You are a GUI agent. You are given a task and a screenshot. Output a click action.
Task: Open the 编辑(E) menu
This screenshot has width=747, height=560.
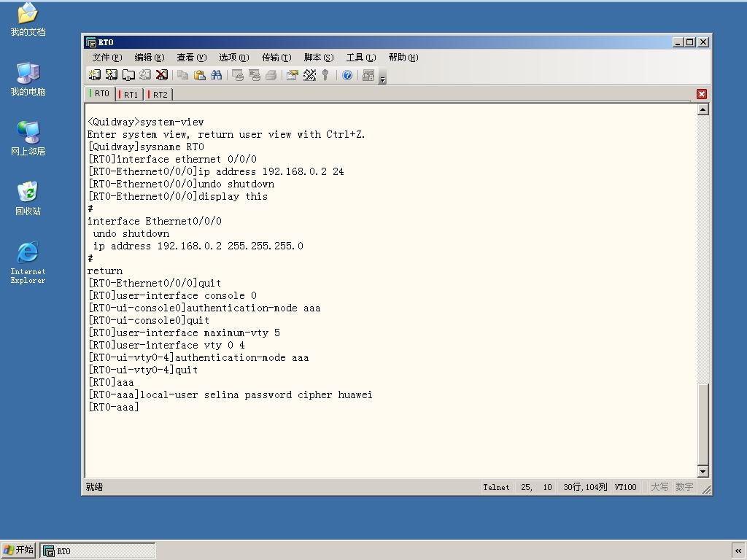150,58
